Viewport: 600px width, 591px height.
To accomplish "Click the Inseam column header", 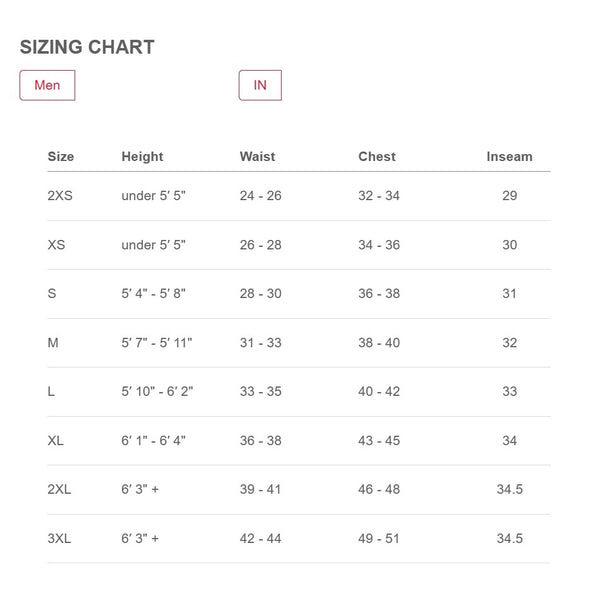I will point(509,156).
